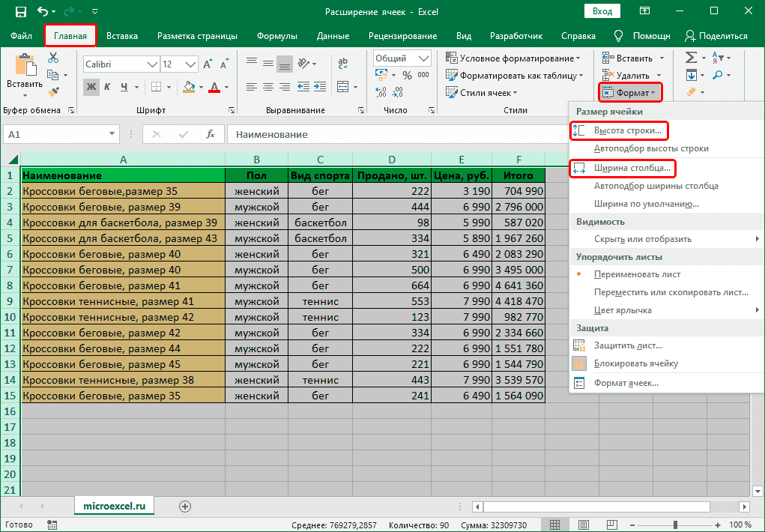Screen dimensions: 765x532
Task: Switch to the Формулы ribbon tab
Action: point(276,36)
